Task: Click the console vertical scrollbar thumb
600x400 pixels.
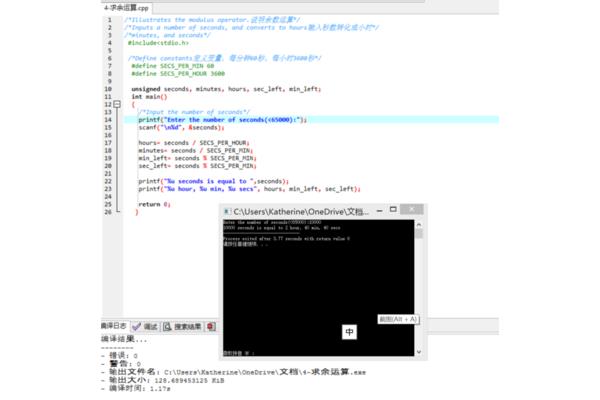Action: tap(419, 233)
